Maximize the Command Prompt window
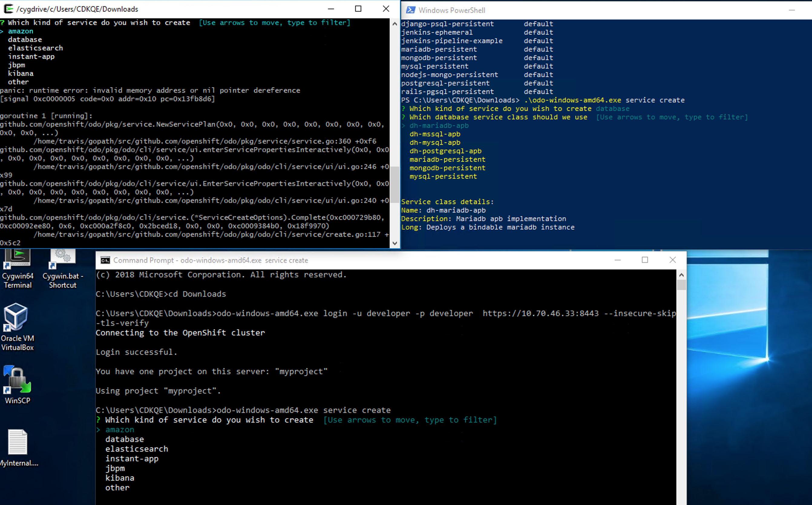 [645, 260]
